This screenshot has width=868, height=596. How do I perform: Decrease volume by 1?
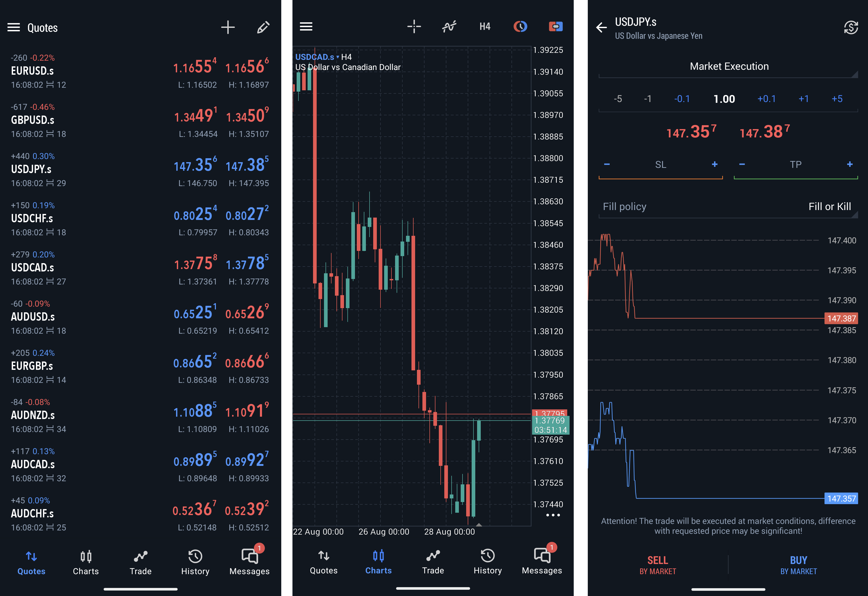(x=647, y=99)
